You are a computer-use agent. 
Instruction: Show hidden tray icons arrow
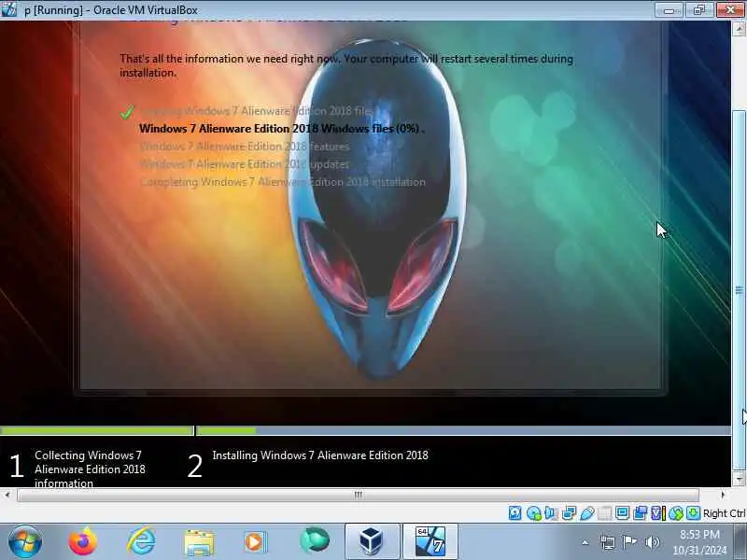(x=585, y=542)
